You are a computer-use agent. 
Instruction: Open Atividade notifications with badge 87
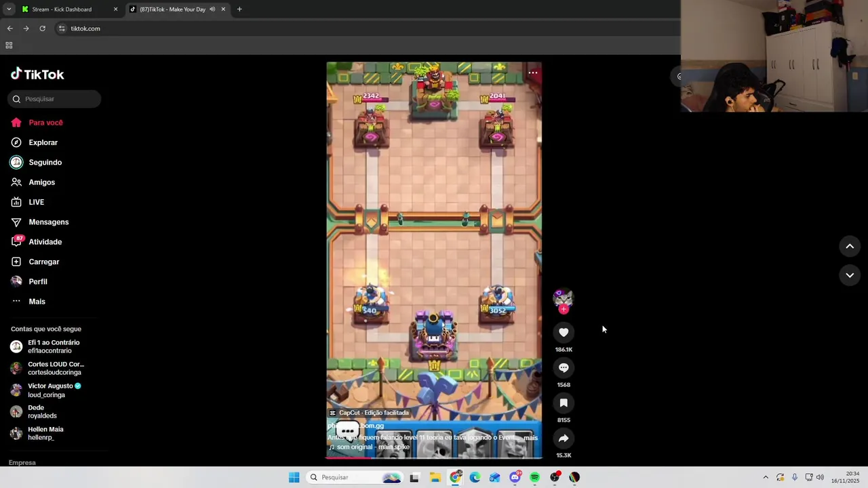click(36, 242)
